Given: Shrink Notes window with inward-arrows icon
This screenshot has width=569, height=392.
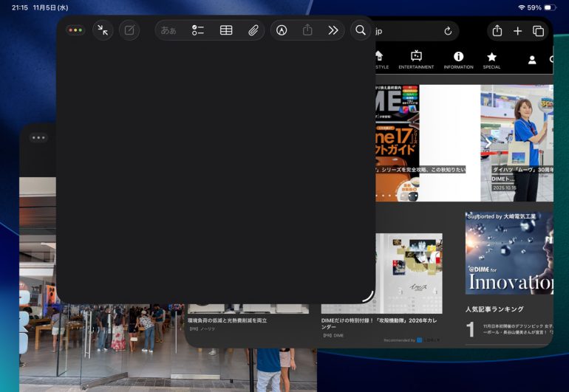Looking at the screenshot, I should pos(103,30).
